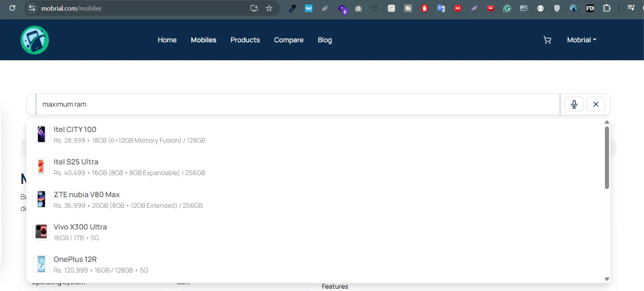Image resolution: width=644 pixels, height=291 pixels.
Task: Open the Compare nav link
Action: click(289, 40)
